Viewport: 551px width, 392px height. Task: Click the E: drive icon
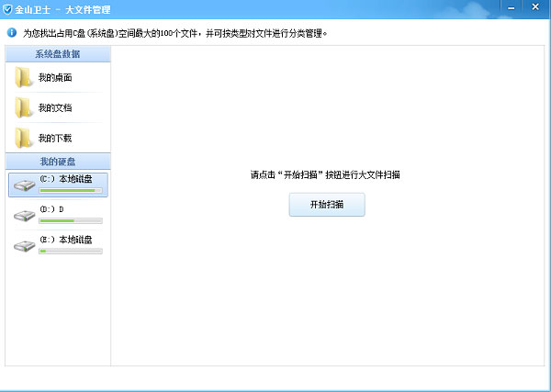point(25,245)
